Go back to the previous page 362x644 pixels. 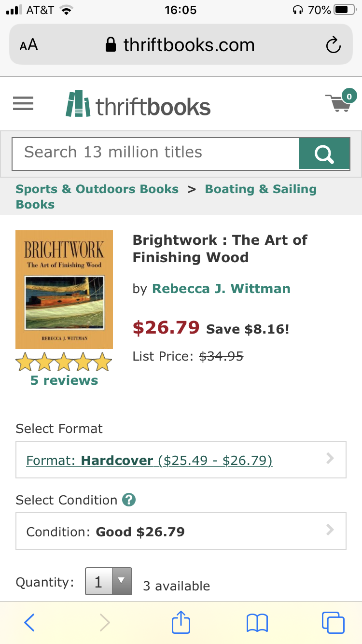click(x=29, y=622)
